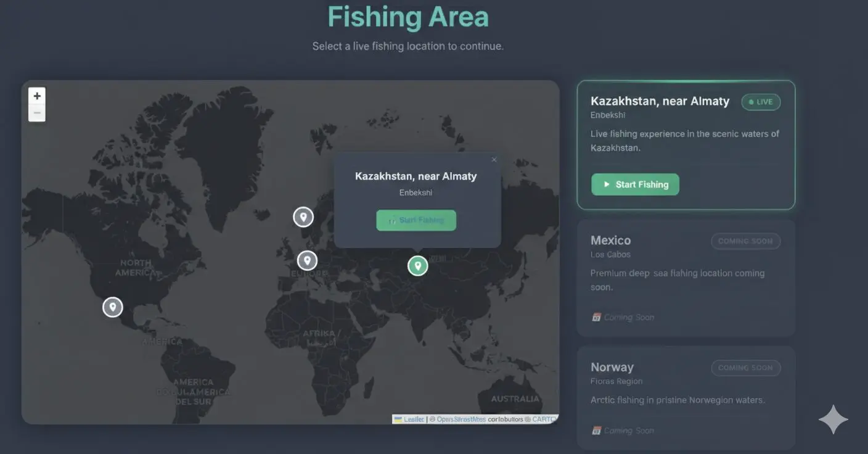Click Norway's Coming Soon badge
The image size is (868, 454).
coord(745,368)
